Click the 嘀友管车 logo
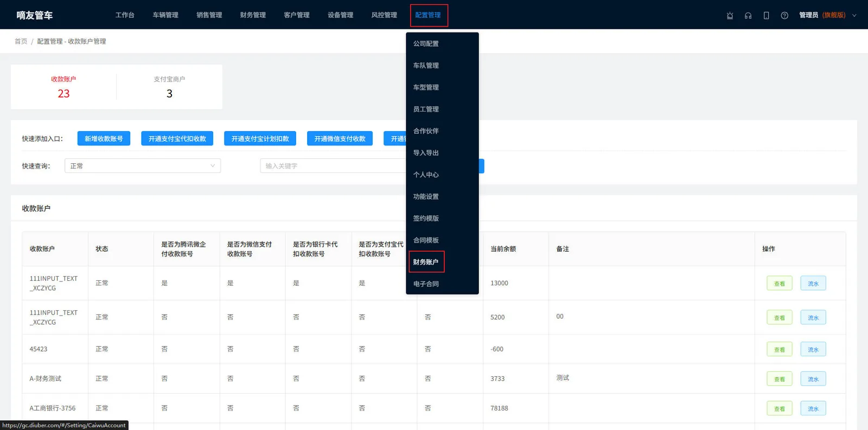Screen dimensions: 868x430 (x=35, y=15)
